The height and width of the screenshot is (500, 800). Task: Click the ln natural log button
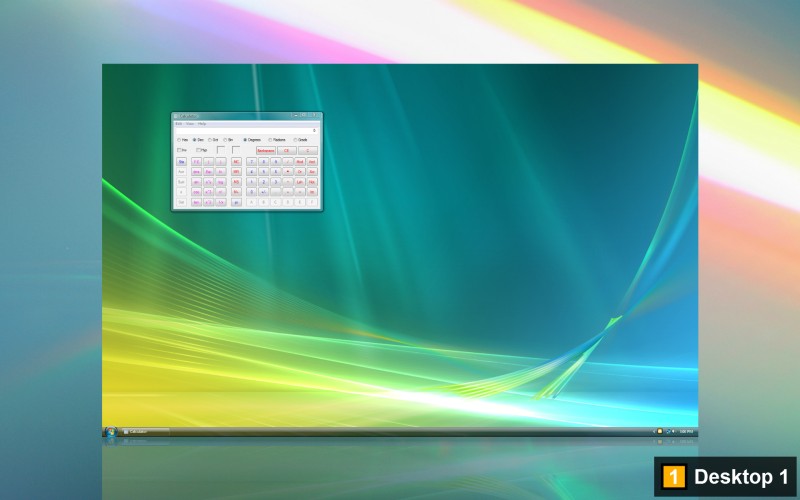(x=220, y=172)
